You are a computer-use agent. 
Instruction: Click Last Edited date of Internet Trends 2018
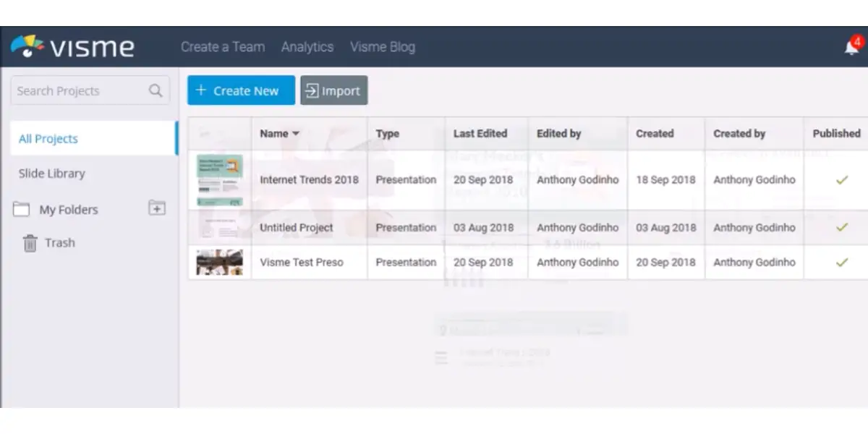pyautogui.click(x=483, y=179)
